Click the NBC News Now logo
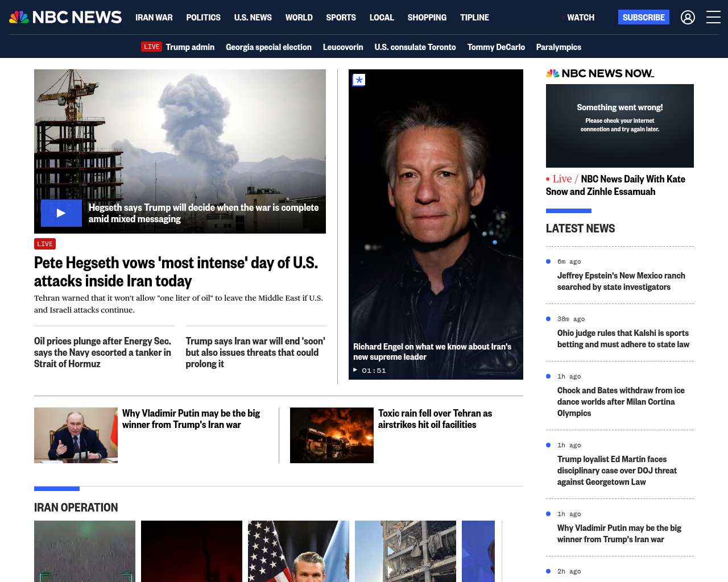The width and height of the screenshot is (728, 582). [x=599, y=73]
